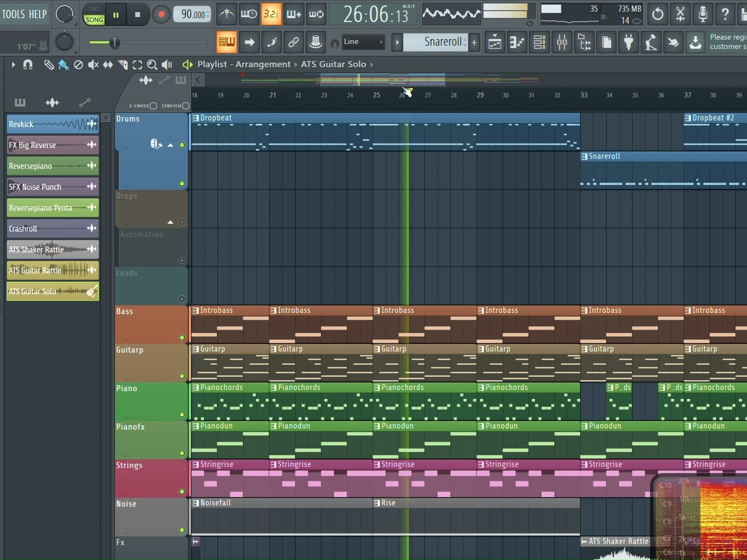This screenshot has height=560, width=747.
Task: Select the playlist Zoom magnifier tool
Action: click(x=152, y=65)
